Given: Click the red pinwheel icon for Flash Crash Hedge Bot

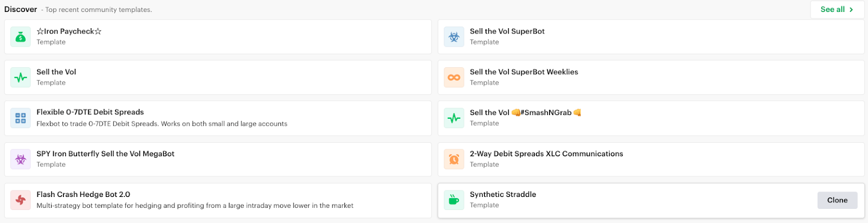Looking at the screenshot, I should coord(21,200).
